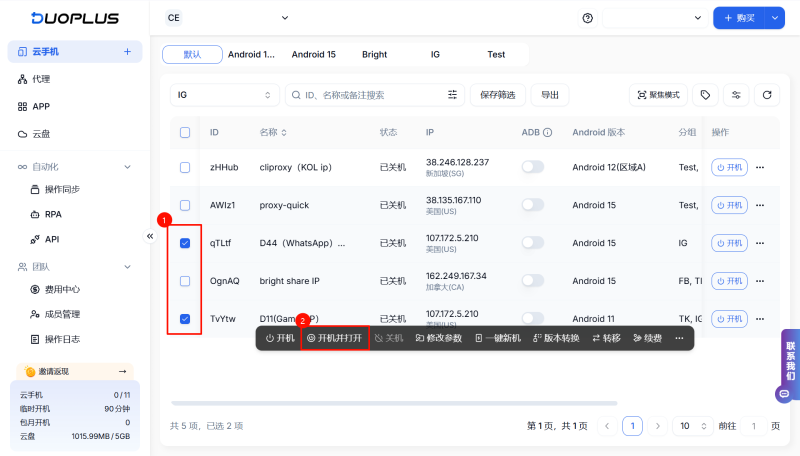This screenshot has height=456, width=800.
Task: Check the OgnAQ row checkbox
Action: point(185,281)
